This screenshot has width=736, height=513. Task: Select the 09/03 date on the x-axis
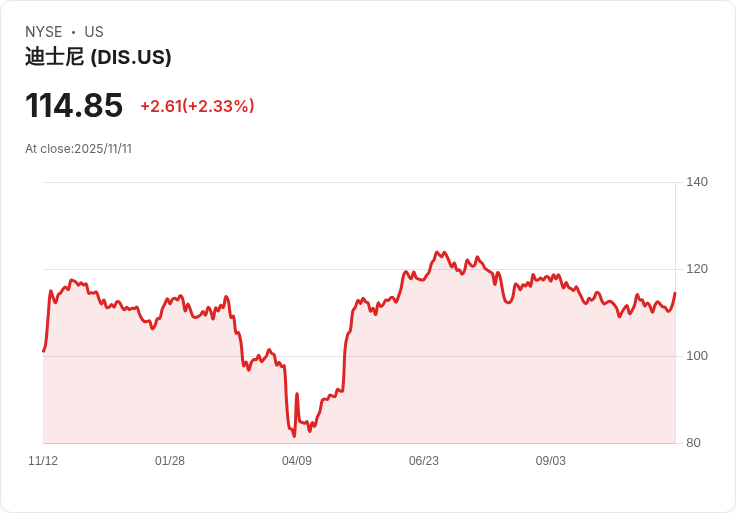point(551,461)
